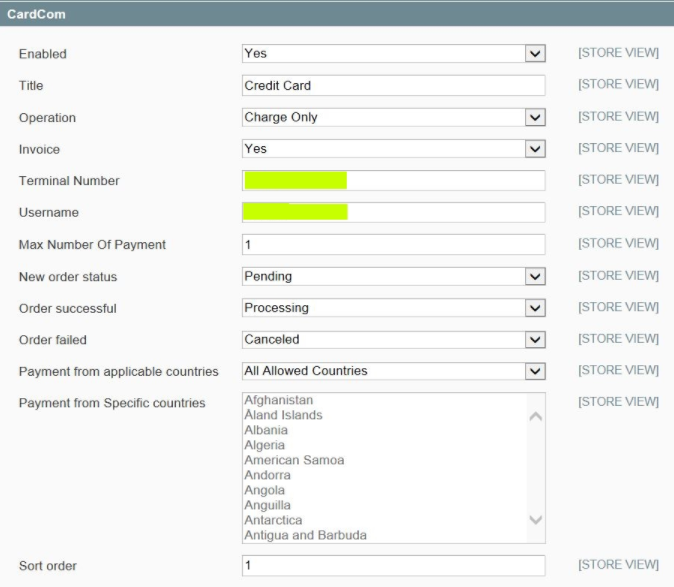Select the Max Number Of Payment field
674x587 pixels.
[x=393, y=245]
